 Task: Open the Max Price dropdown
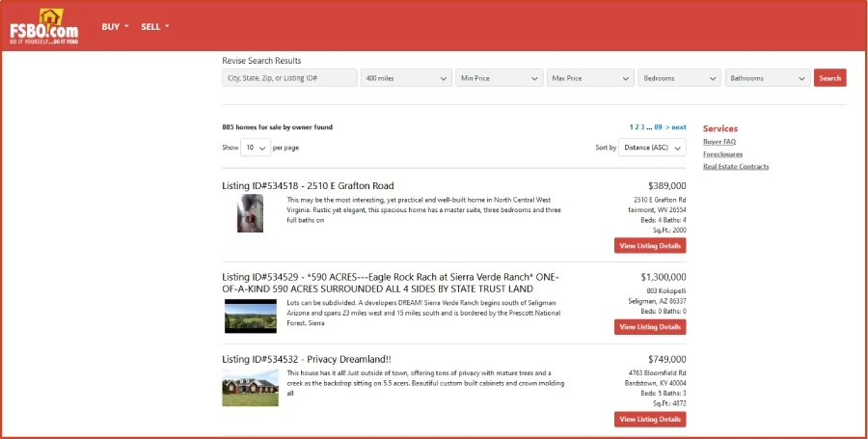point(590,78)
